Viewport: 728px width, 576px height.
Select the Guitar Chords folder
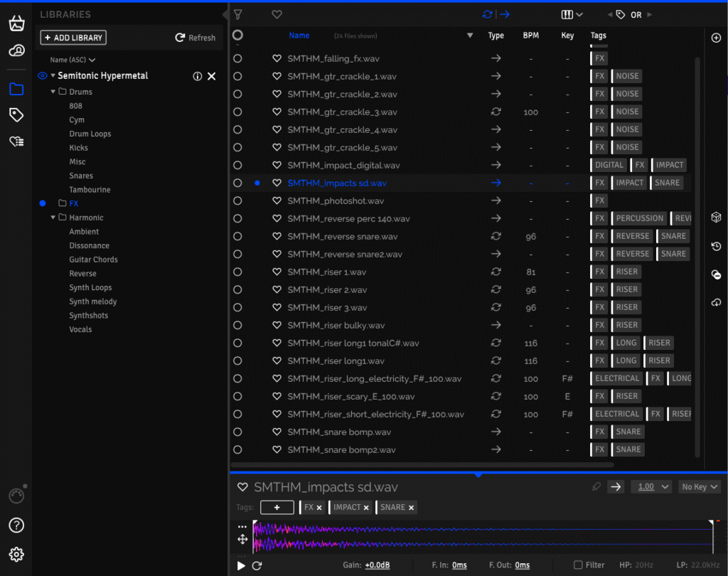coord(93,260)
